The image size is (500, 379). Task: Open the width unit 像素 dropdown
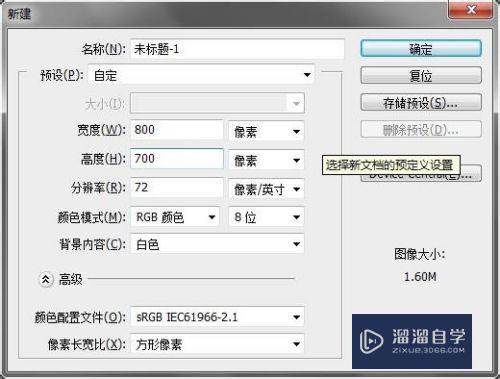pos(266,131)
